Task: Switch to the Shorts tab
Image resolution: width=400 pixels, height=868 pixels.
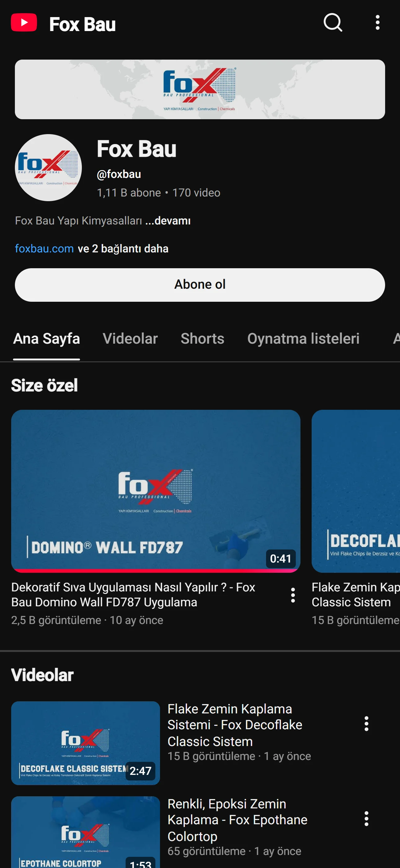Action: 202,339
